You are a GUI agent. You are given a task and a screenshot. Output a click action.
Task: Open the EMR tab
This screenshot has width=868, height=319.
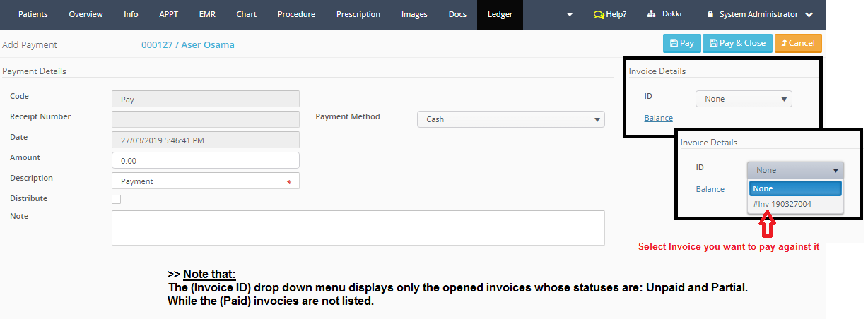[207, 15]
